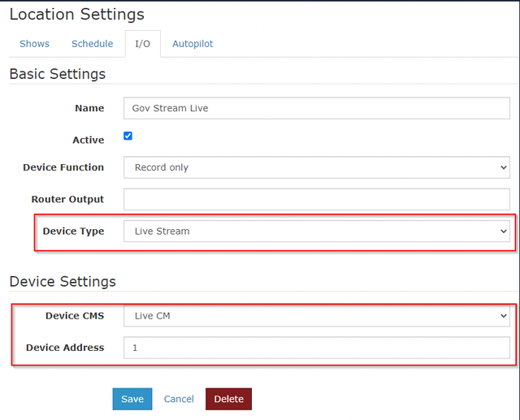The width and height of the screenshot is (520, 420).
Task: Switch to the Shows tab
Action: pos(34,44)
